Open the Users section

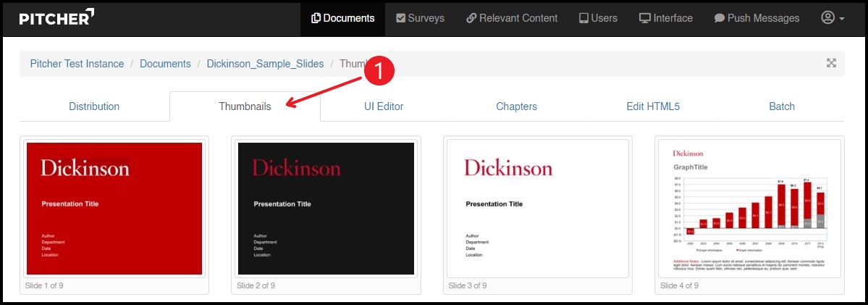597,18
